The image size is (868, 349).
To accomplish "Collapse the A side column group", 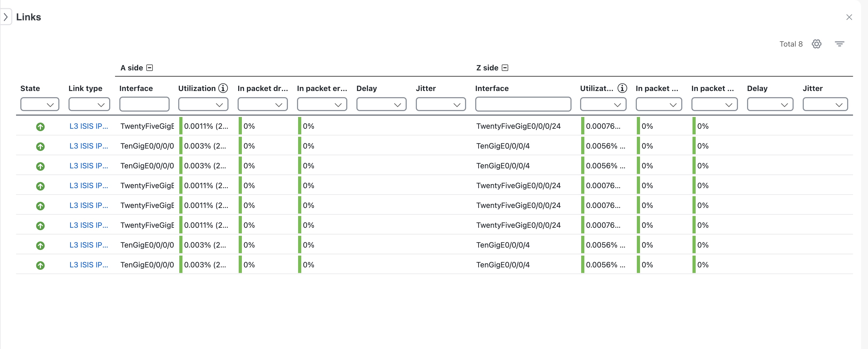I will [x=150, y=68].
